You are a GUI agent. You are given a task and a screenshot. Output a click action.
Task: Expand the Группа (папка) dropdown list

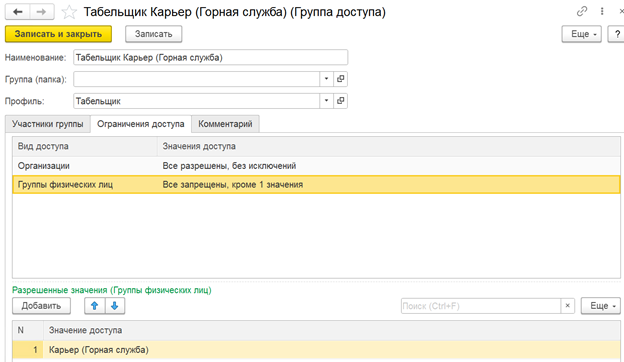[x=326, y=79]
